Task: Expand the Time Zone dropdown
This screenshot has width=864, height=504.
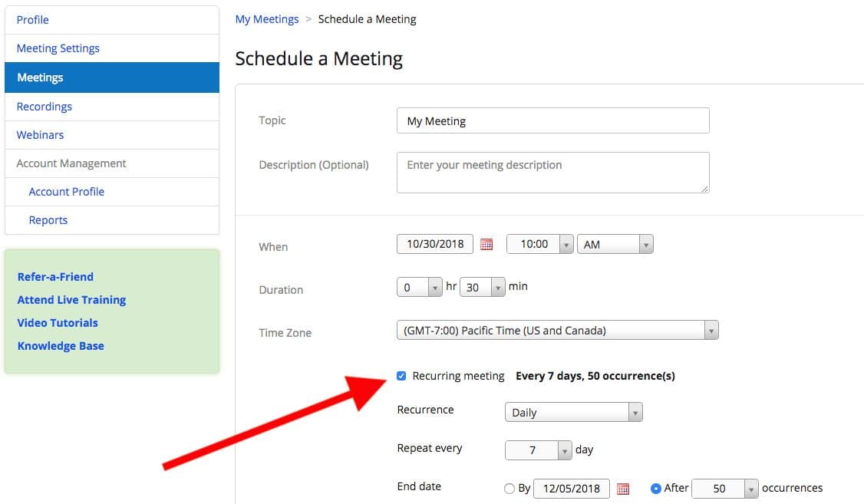Action: tap(557, 331)
